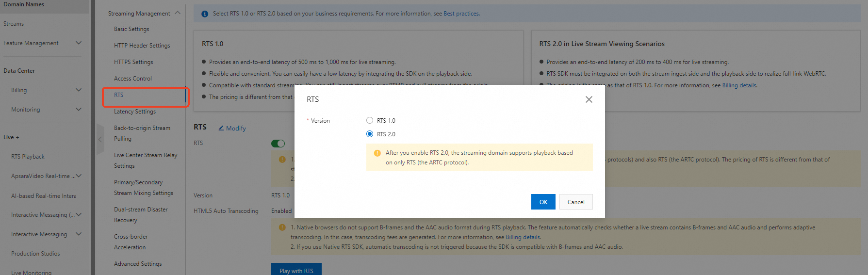Open the Latency Settings menu item
Viewport: 868px width, 275px height.
(x=135, y=112)
